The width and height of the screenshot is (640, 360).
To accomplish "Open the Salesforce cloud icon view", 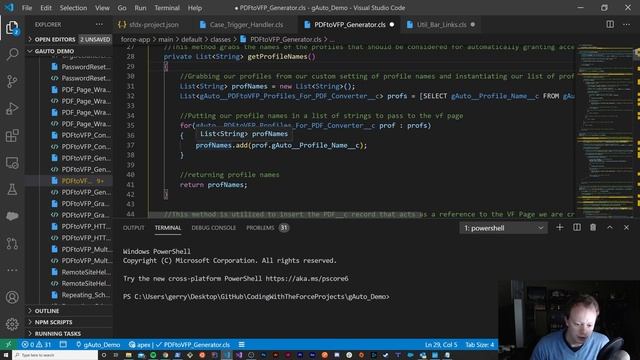I will tap(12, 216).
